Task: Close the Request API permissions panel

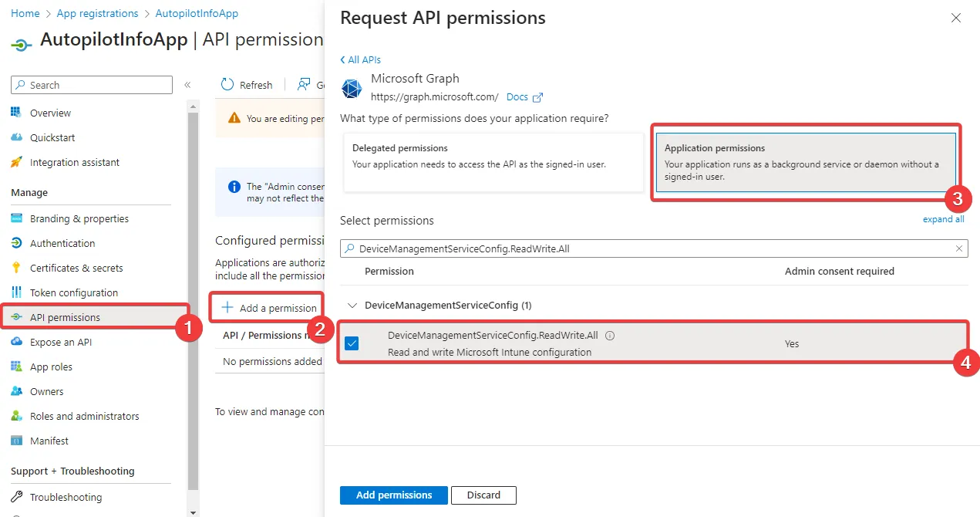Action: pos(956,18)
